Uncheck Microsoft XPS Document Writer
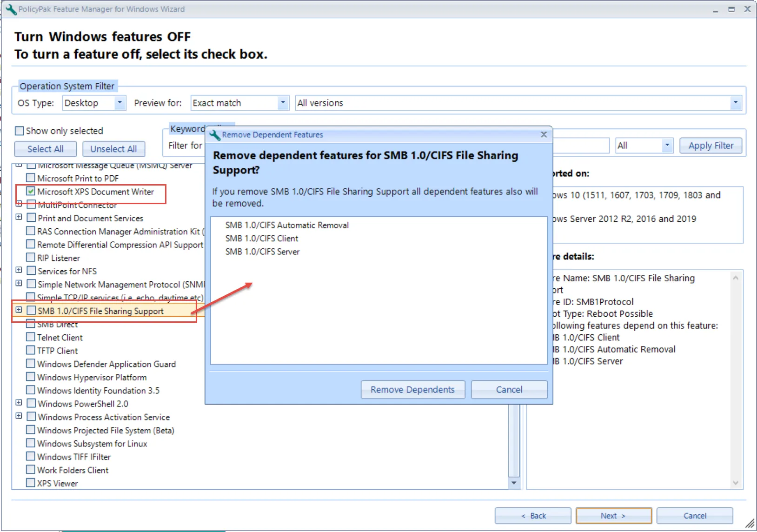757x532 pixels. [31, 191]
